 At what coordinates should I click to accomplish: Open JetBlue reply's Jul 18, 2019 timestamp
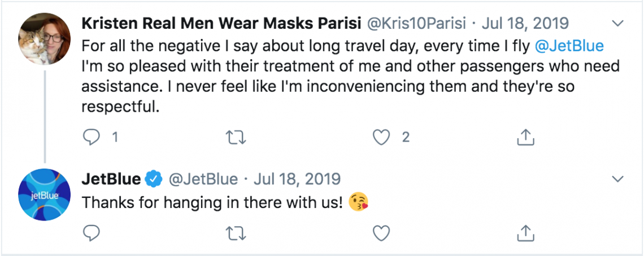(297, 179)
